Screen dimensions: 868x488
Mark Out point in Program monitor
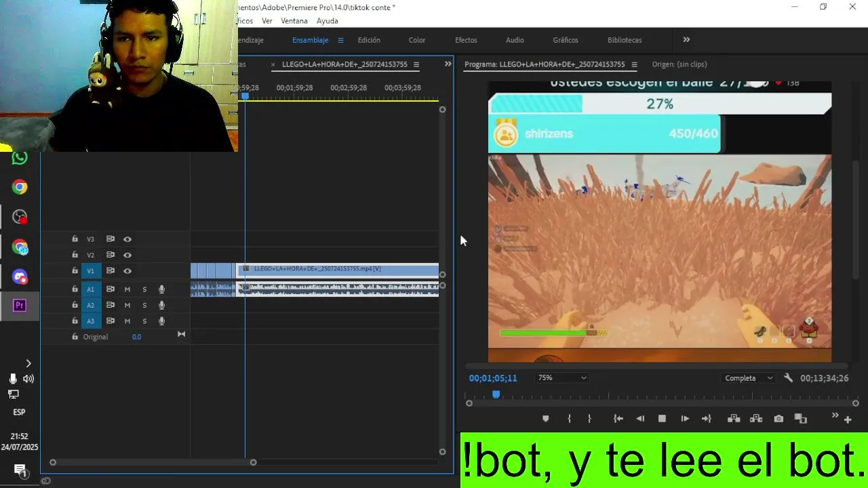(x=589, y=419)
